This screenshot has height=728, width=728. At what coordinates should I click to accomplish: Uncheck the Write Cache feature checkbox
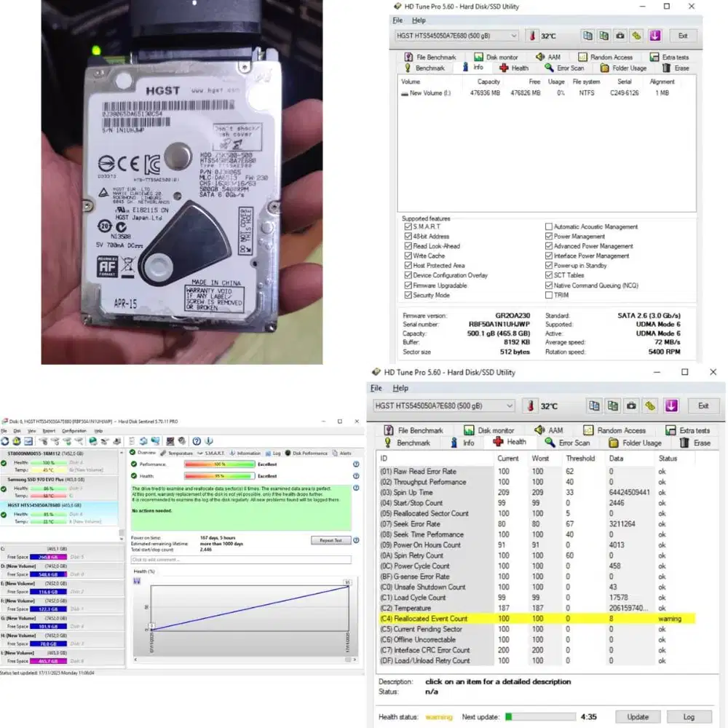408,256
